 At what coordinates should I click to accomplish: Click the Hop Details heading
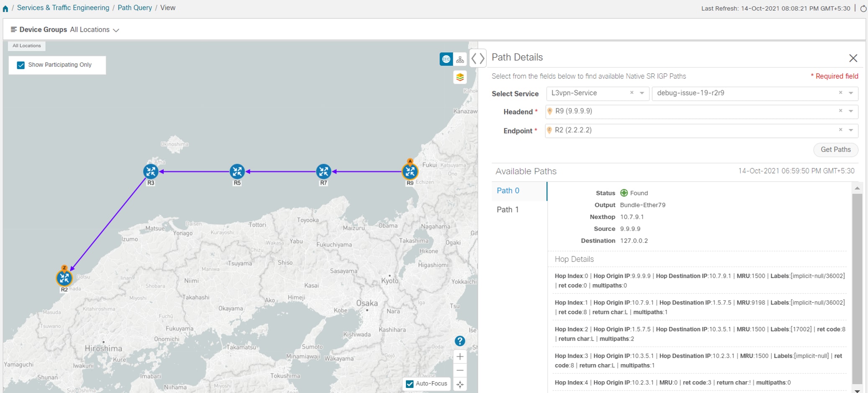[574, 259]
